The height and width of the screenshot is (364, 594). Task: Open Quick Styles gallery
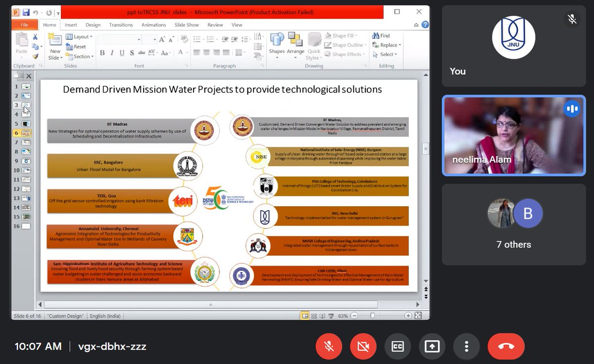click(314, 46)
